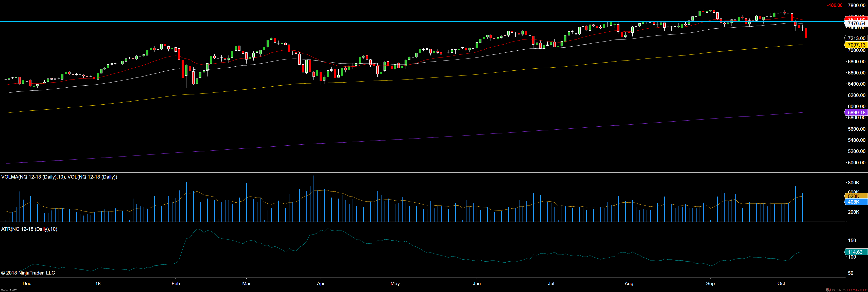Screen dimensions: 868x292
Task: Click the 6400.00 price axis label
Action: tap(857, 84)
